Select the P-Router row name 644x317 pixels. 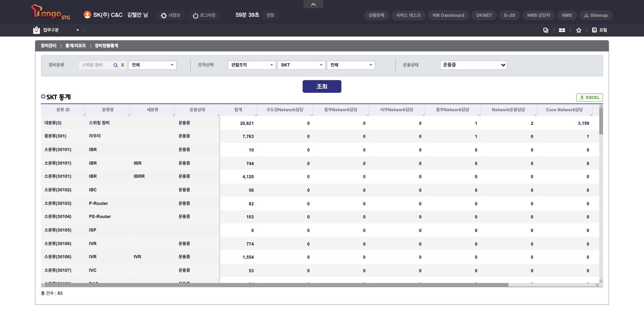(x=98, y=203)
